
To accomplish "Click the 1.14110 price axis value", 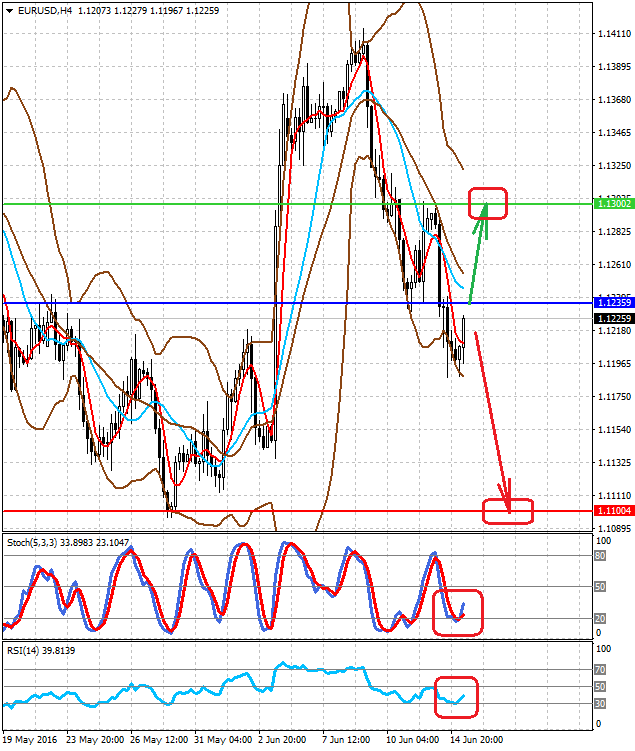I will [614, 34].
